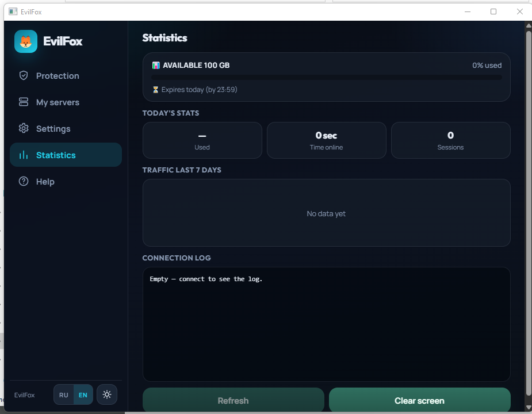Click the 'Empty — connect to see the log.' text

206,279
